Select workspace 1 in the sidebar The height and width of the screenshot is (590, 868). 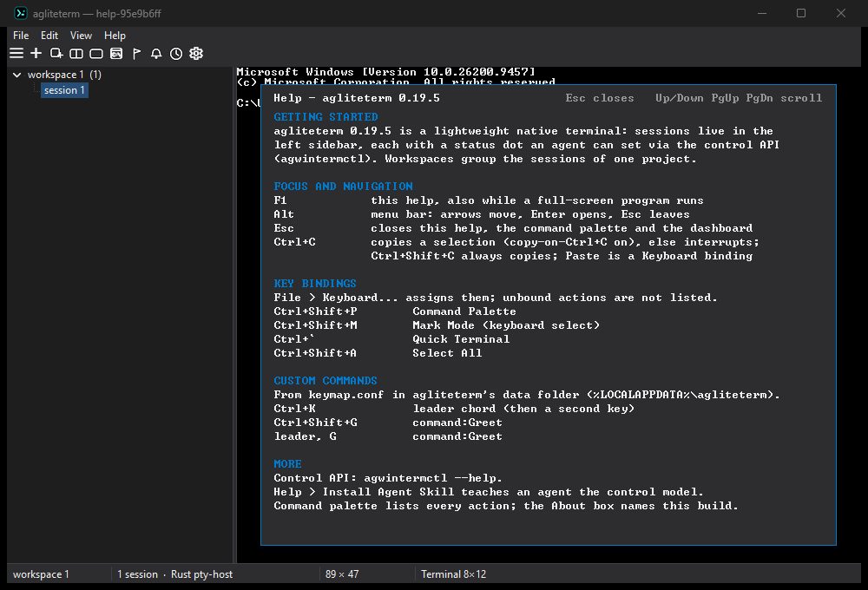[x=64, y=75]
